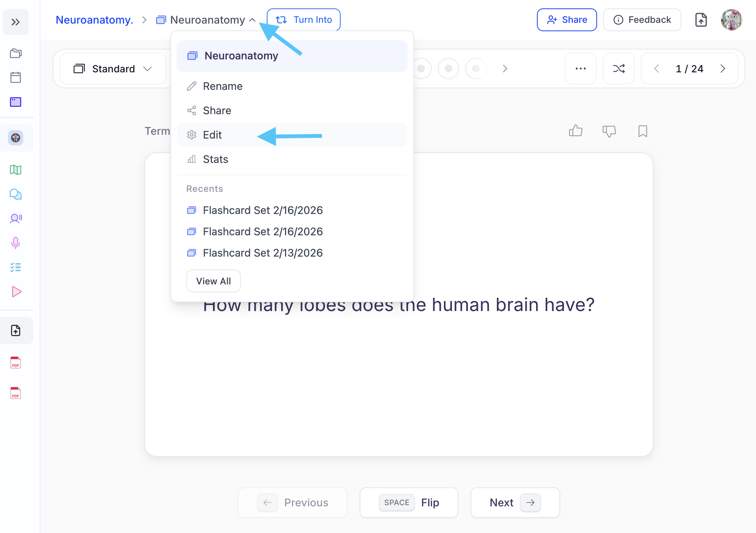Open the three-dots more options menu
This screenshot has height=533, width=756.
click(580, 69)
